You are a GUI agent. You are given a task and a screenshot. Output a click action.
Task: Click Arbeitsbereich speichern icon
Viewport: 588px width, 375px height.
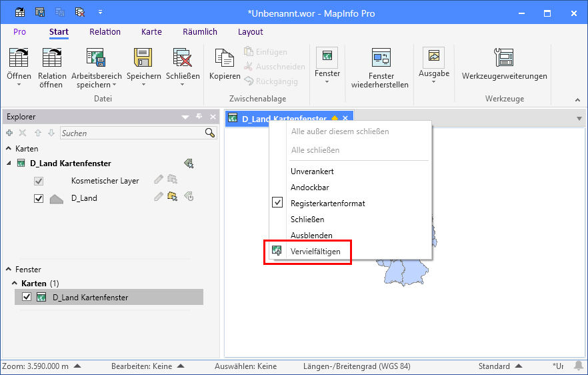(97, 57)
